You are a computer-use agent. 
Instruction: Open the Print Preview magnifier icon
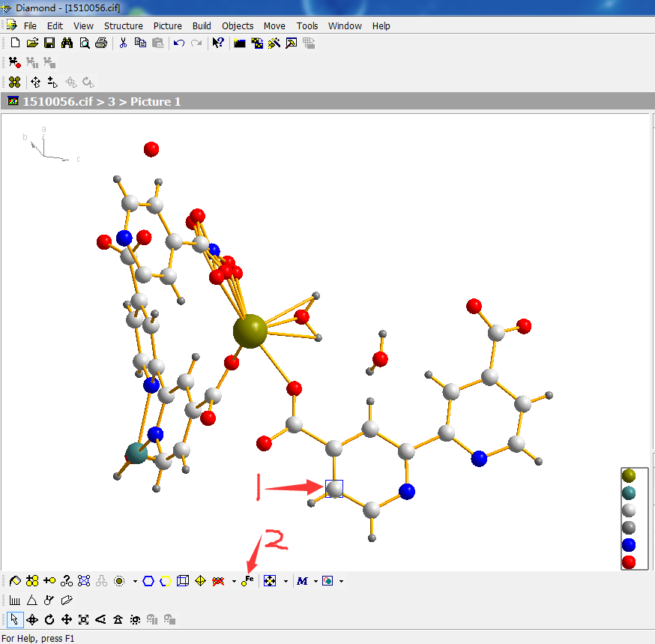[84, 43]
